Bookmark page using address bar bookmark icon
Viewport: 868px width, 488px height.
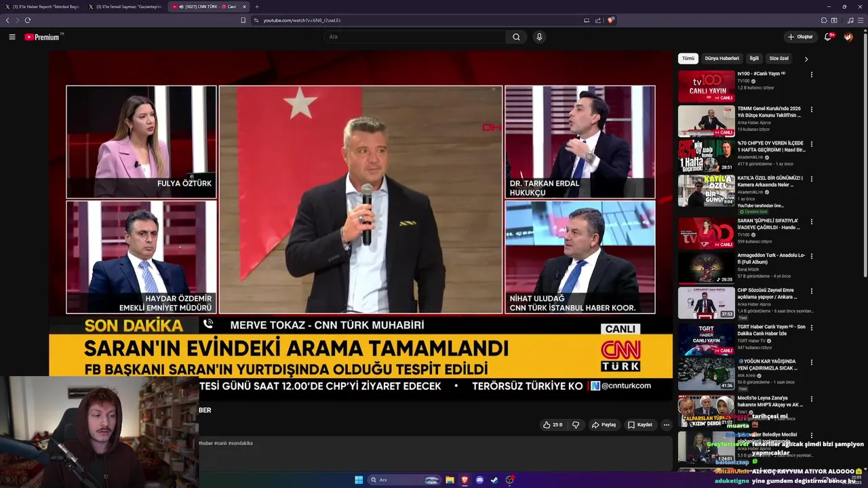point(243,20)
